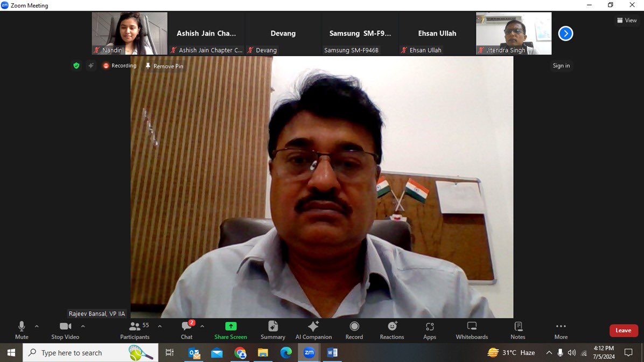Viewport: 644px width, 362px height.
Task: Open File Explorer from taskbar
Action: tap(263, 352)
